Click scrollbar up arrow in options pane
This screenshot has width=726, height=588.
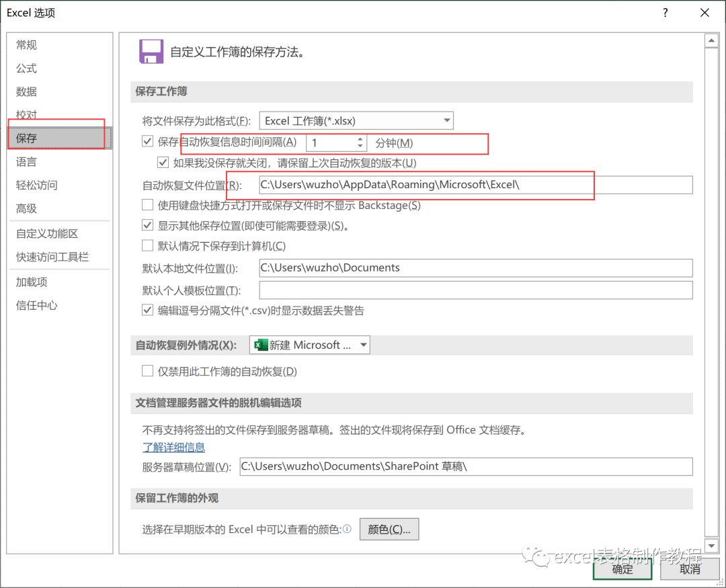(x=711, y=41)
